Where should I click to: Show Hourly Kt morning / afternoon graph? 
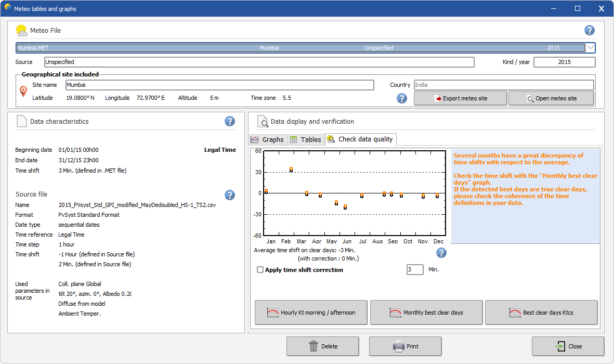click(311, 313)
